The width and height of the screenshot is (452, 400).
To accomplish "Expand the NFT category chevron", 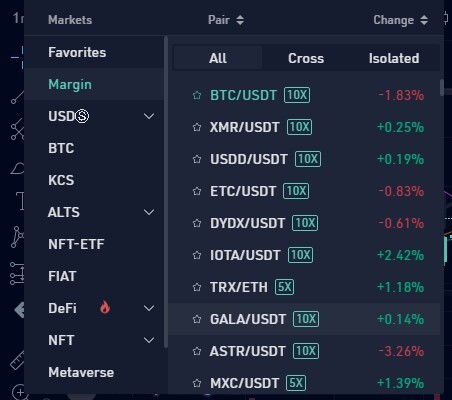I will (x=149, y=340).
